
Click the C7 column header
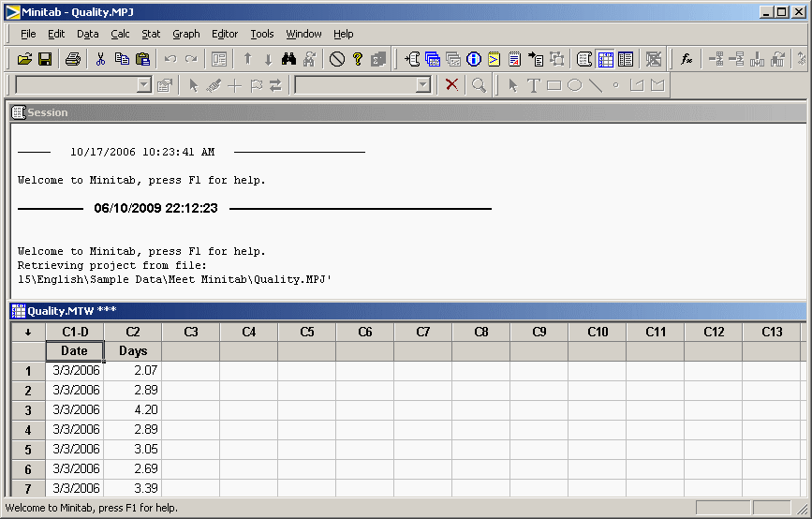point(423,332)
